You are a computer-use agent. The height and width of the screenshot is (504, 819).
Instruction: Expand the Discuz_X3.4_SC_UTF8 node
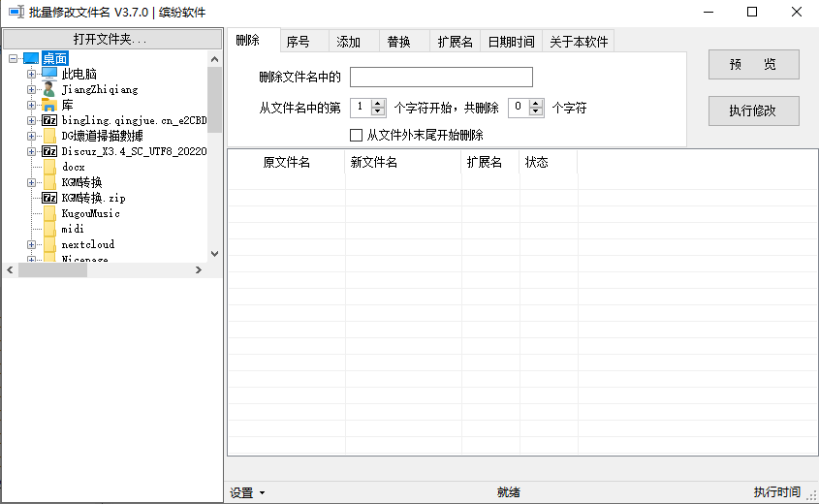click(x=31, y=151)
